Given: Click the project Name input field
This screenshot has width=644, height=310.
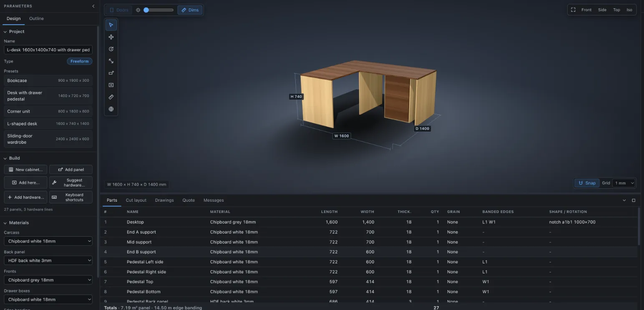Looking at the screenshot, I should click(48, 50).
